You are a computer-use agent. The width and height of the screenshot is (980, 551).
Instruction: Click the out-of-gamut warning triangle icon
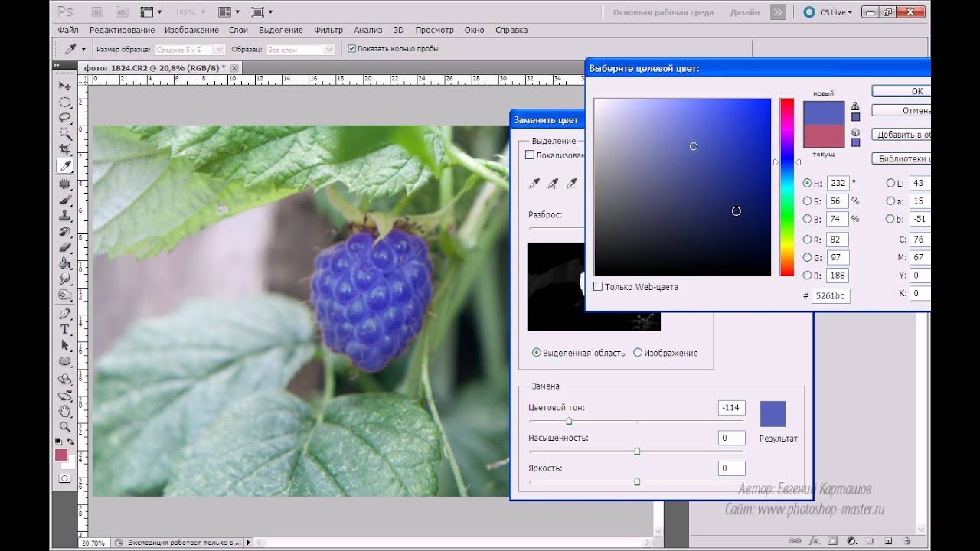[x=855, y=106]
